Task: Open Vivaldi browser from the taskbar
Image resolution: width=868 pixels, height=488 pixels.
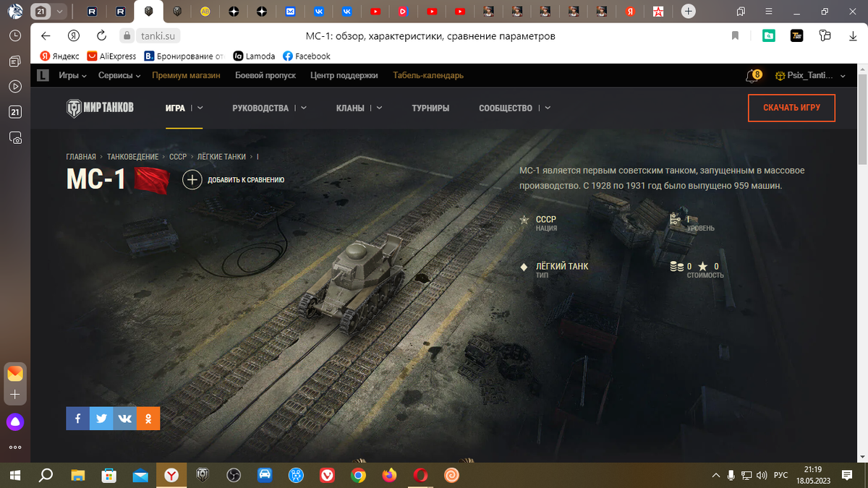Action: pyautogui.click(x=327, y=475)
